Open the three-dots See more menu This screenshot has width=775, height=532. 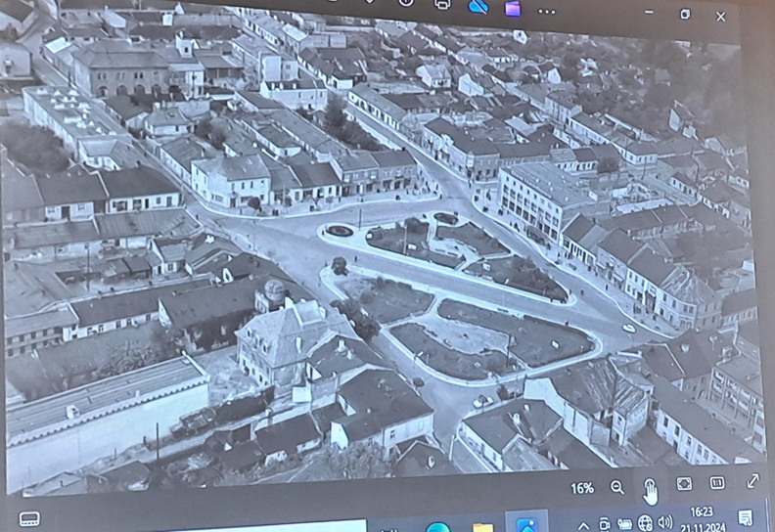click(547, 12)
